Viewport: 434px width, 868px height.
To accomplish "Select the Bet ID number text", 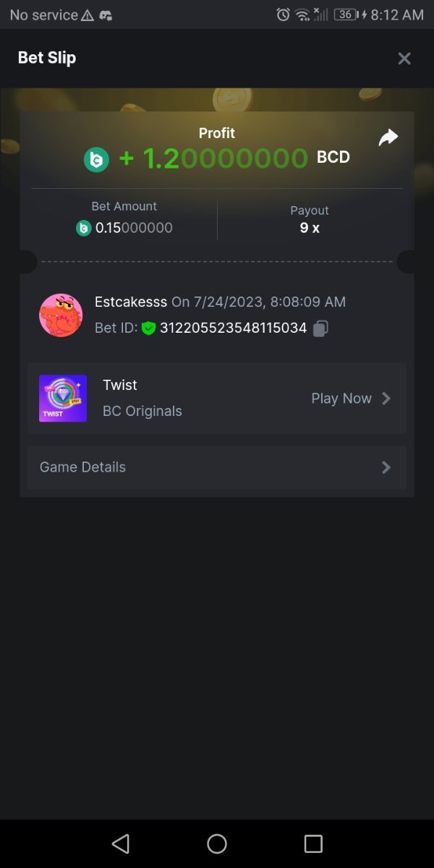I will 233,328.
